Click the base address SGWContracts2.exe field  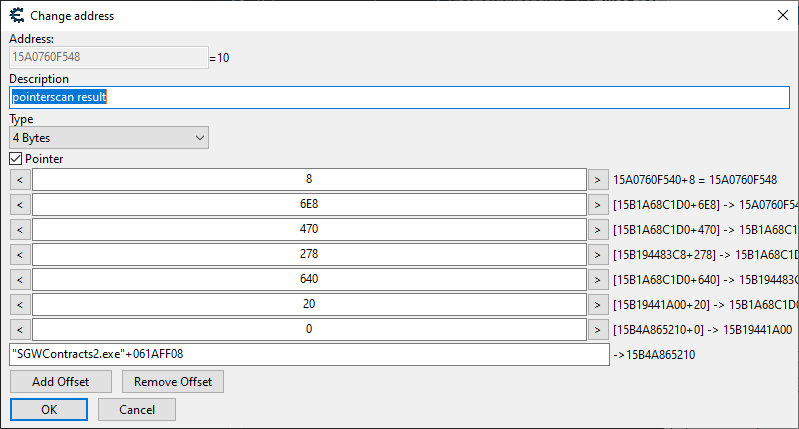(x=308, y=355)
